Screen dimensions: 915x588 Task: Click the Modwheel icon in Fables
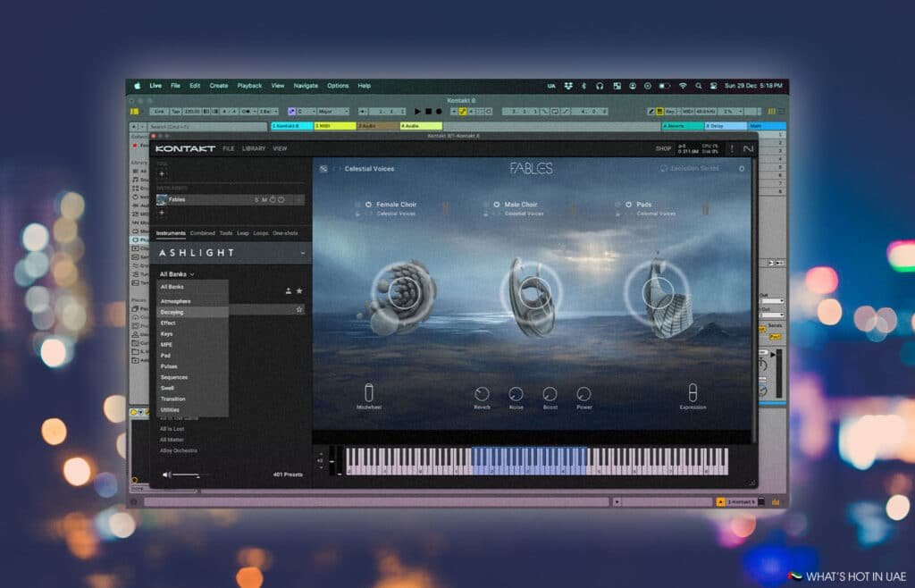pos(370,391)
